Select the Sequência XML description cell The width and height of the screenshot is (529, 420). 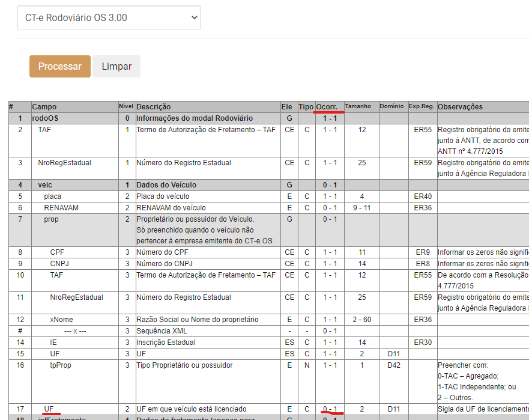coord(162,331)
